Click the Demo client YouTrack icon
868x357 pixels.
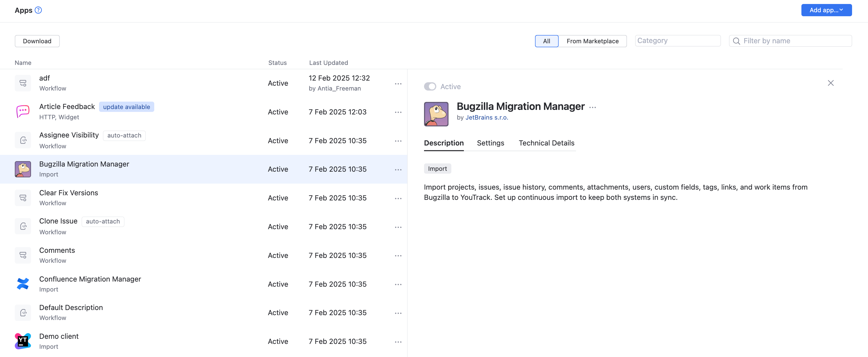click(22, 341)
